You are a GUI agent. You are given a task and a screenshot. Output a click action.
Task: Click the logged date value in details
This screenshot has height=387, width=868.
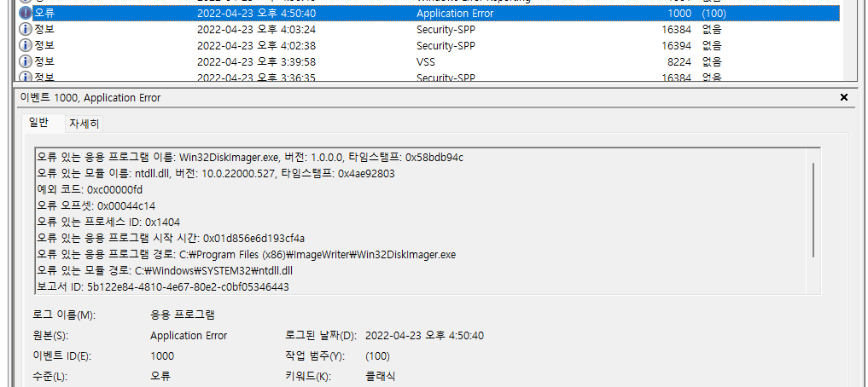pyautogui.click(x=425, y=336)
